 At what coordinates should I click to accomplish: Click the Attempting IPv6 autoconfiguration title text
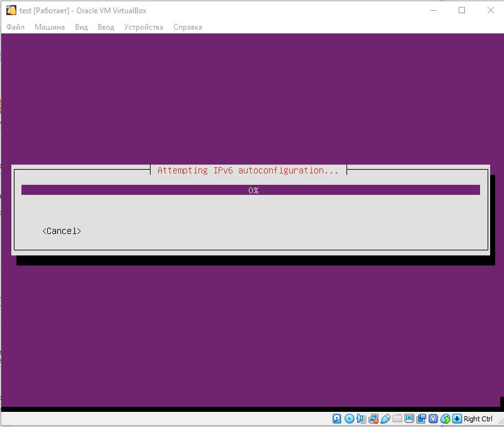(248, 170)
